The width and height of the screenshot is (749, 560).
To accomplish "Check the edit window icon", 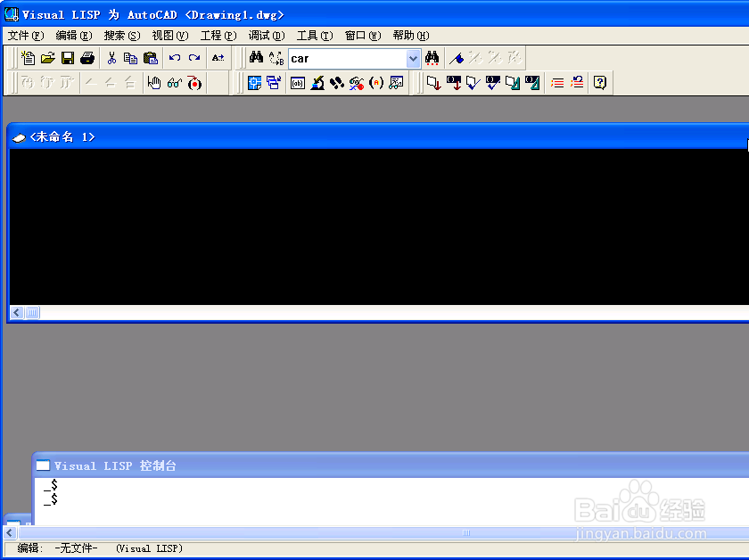I will pyautogui.click(x=493, y=83).
